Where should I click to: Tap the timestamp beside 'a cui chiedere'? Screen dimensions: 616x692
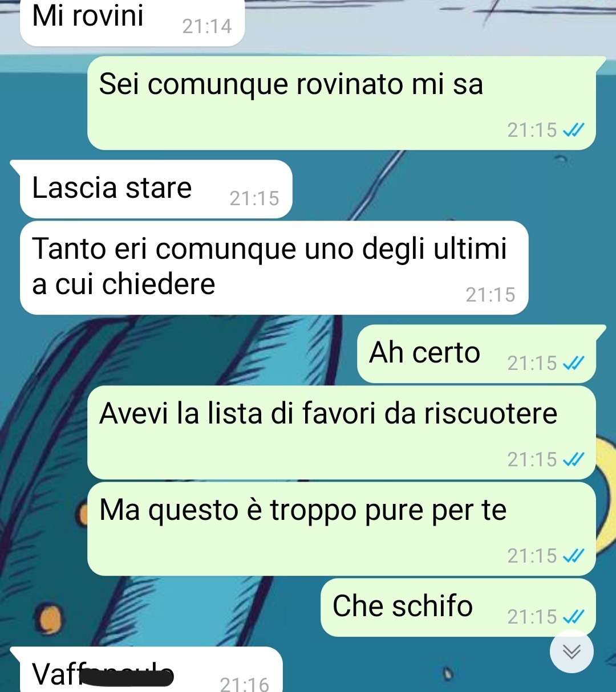(x=491, y=295)
